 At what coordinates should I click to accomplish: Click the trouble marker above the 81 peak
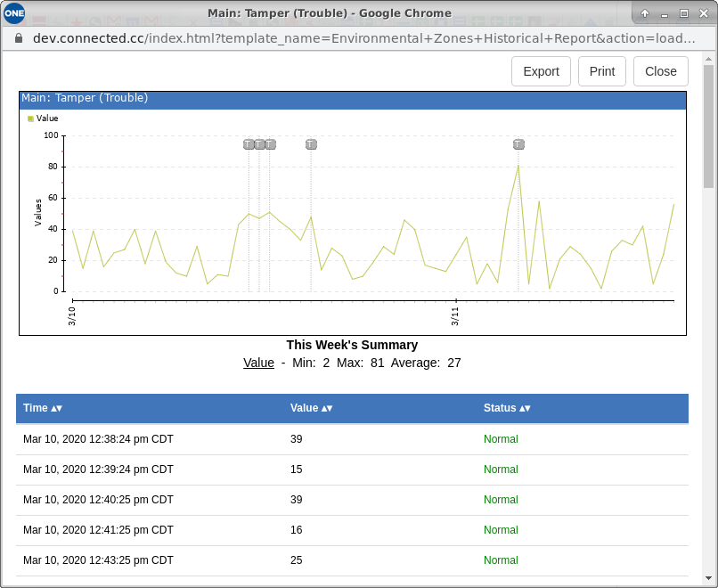[x=518, y=144]
